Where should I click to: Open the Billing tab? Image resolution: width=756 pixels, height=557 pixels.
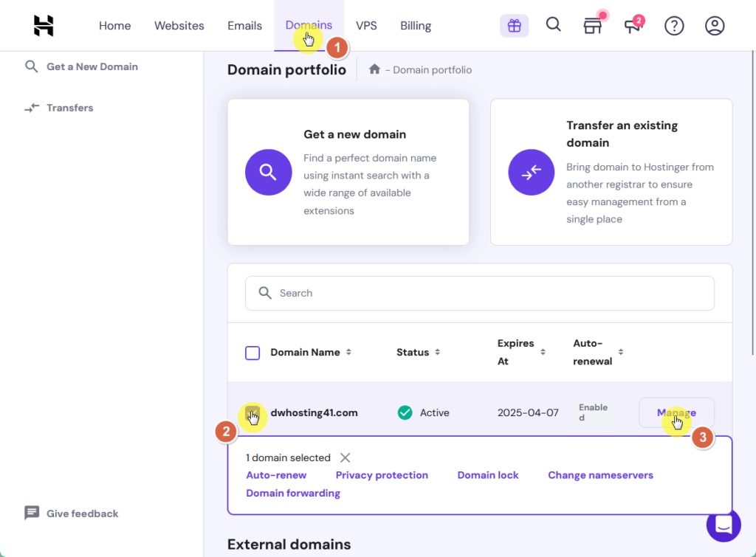(416, 26)
